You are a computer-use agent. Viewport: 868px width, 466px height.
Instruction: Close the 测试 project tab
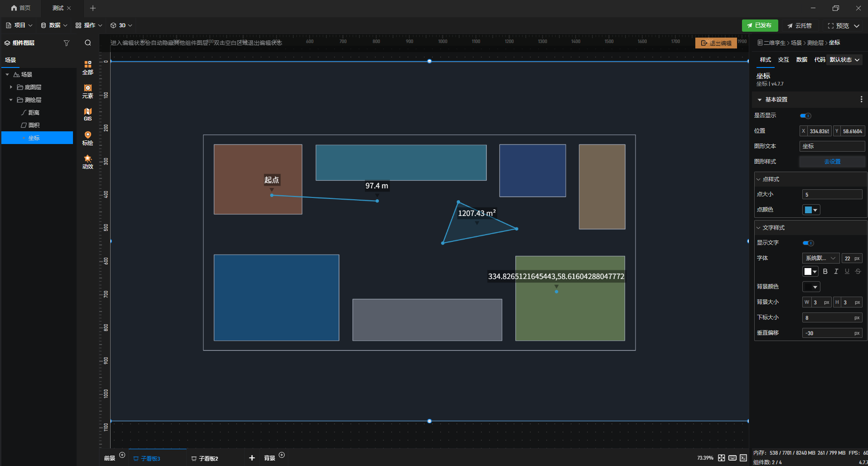(x=69, y=8)
